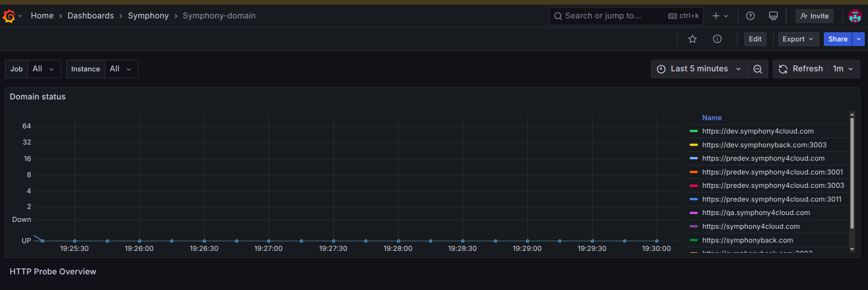Toggle the https://predev.symphony4cloud.com:3001 series
This screenshot has height=290, width=868.
(772, 172)
